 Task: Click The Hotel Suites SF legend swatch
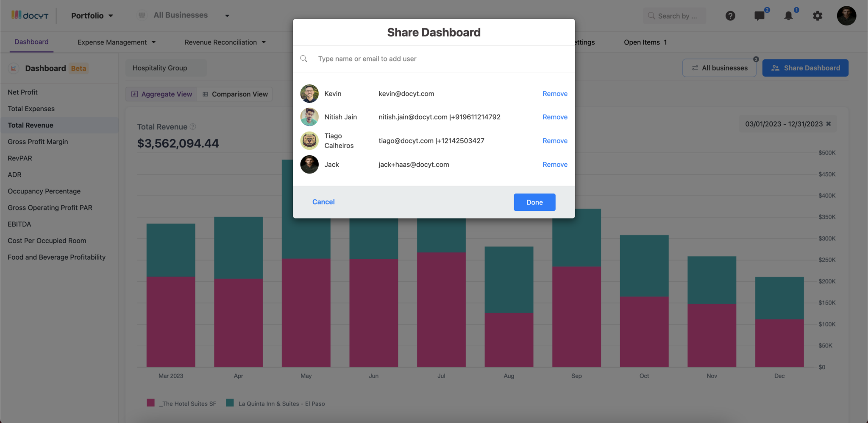(150, 402)
